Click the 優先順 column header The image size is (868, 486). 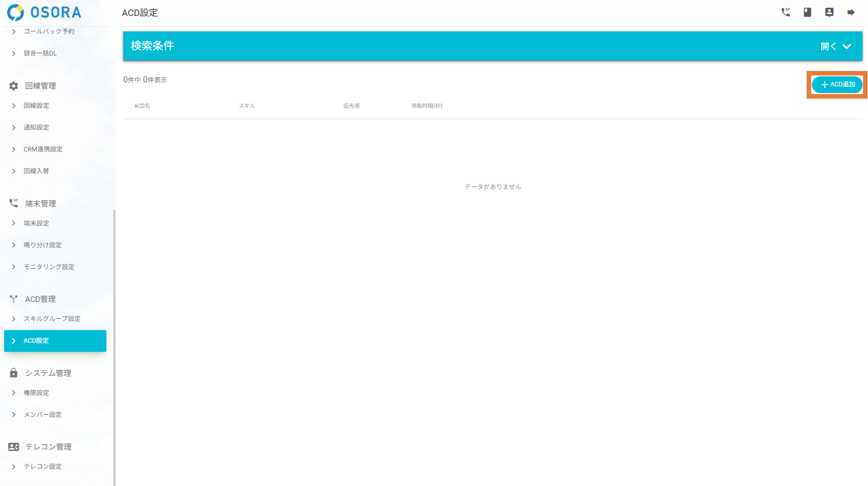(x=351, y=106)
